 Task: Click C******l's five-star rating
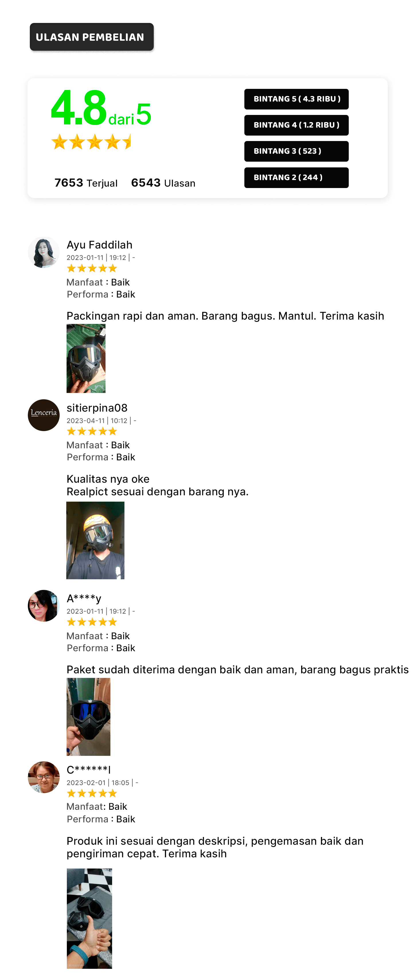click(92, 794)
